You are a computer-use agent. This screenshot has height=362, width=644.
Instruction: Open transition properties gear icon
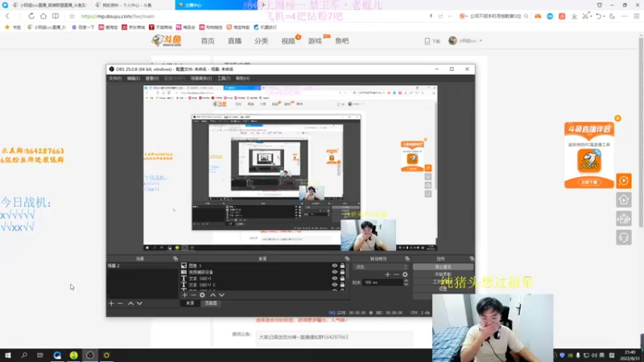[405, 274]
